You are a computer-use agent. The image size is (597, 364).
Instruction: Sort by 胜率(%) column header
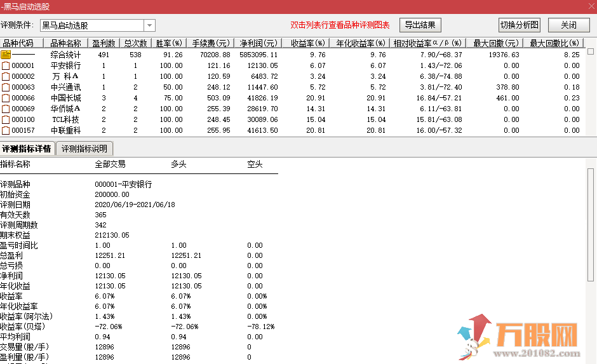(x=169, y=43)
